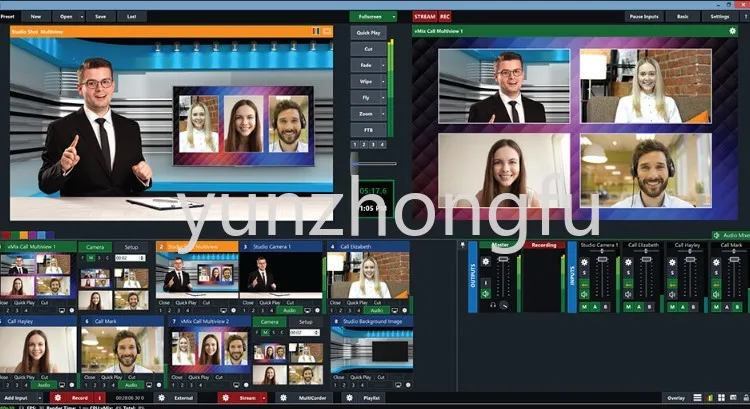Screen dimensions: 750x409
Task: Open the Fade transition dropdown arrow
Action: click(x=383, y=65)
